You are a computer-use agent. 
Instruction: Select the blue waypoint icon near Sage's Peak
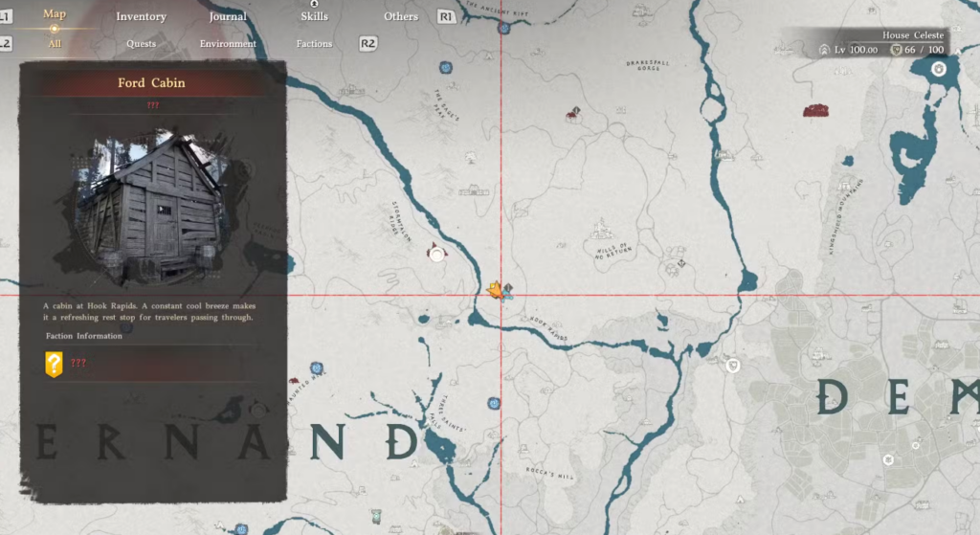click(x=445, y=68)
